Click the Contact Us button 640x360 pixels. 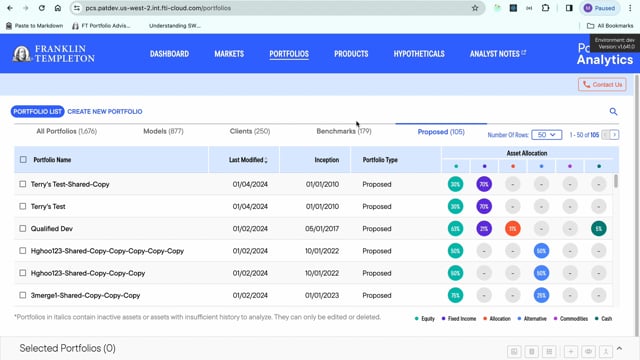point(602,84)
